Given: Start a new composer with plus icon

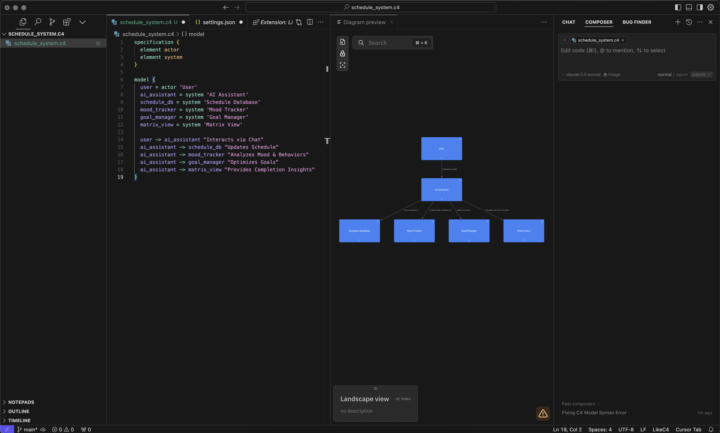Looking at the screenshot, I should (677, 21).
